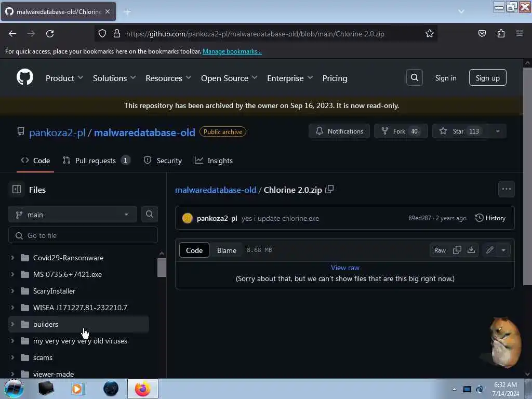Open the Enterprise navigation dropdown
Screen dimensions: 532x399
[x=290, y=78]
